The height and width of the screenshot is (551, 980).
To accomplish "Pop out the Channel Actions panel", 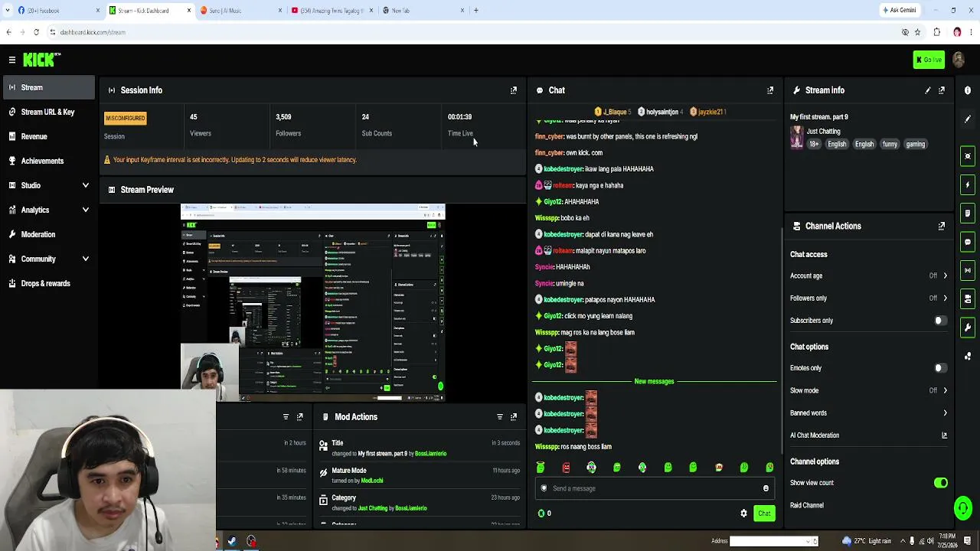I will coord(942,227).
